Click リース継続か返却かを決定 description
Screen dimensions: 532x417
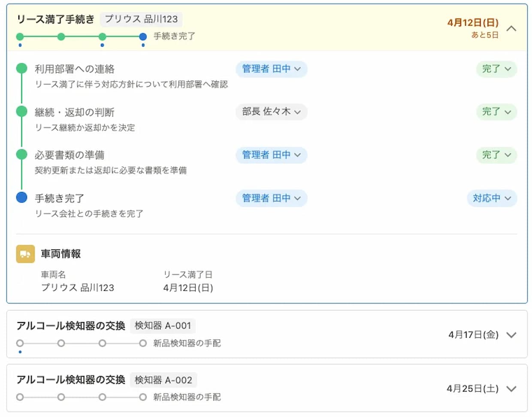coord(85,128)
